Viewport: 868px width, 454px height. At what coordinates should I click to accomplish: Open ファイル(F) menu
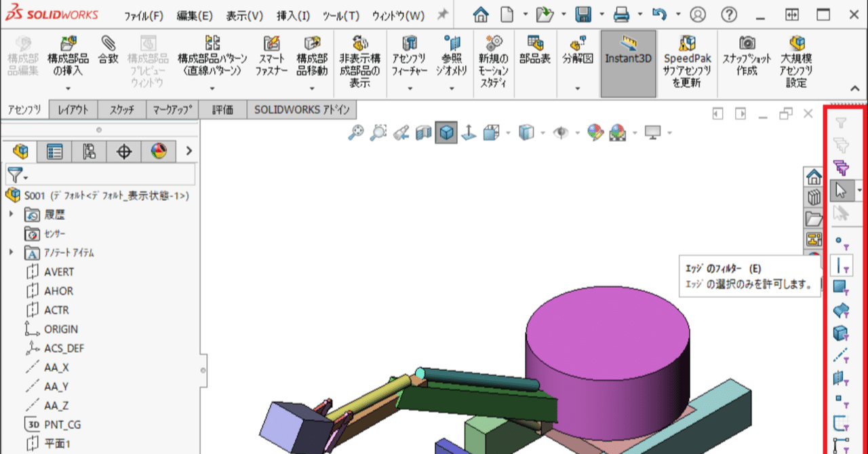point(144,15)
